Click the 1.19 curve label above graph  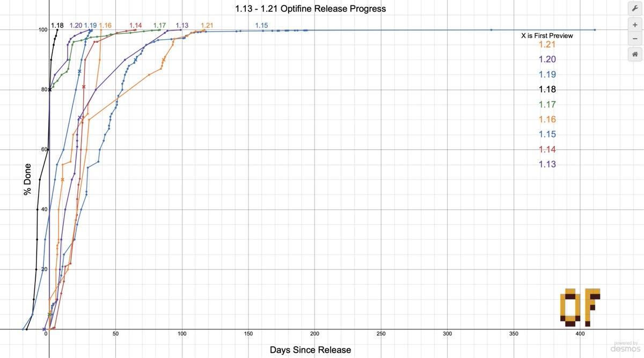pyautogui.click(x=90, y=25)
